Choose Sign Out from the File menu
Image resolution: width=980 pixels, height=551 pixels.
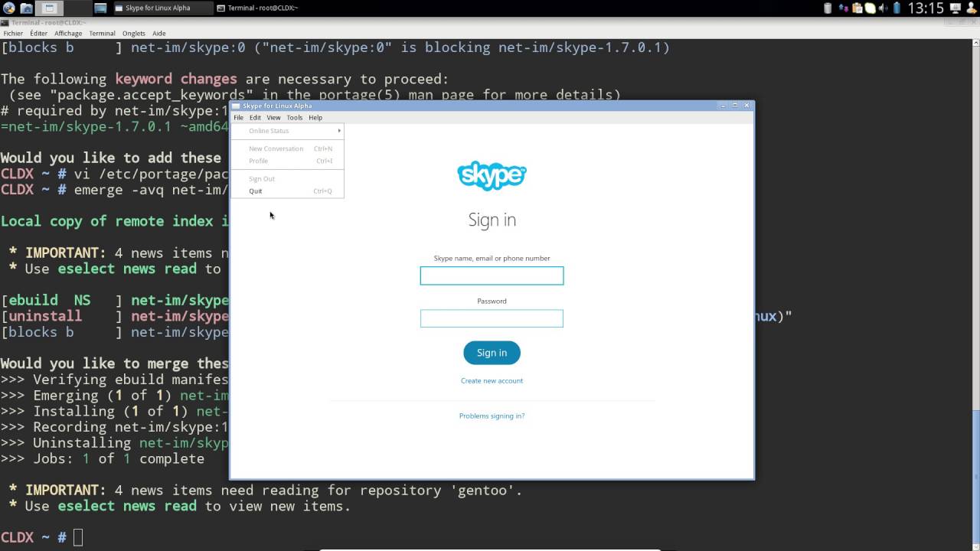click(x=288, y=179)
